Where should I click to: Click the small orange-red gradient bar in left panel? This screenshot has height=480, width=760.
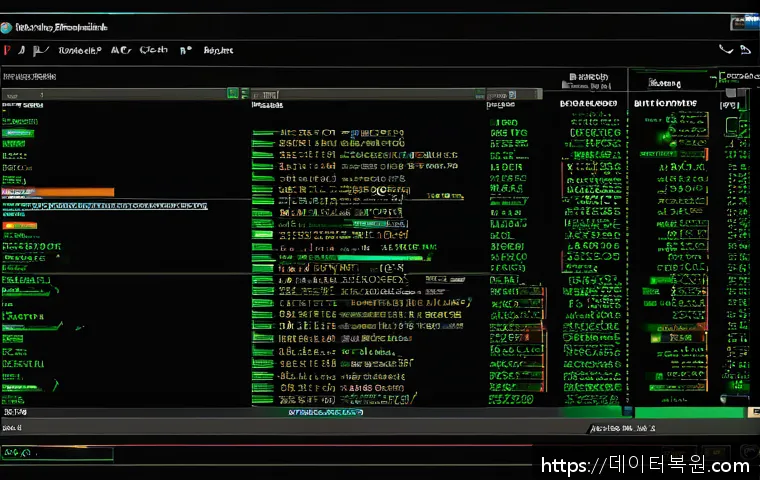click(x=20, y=225)
